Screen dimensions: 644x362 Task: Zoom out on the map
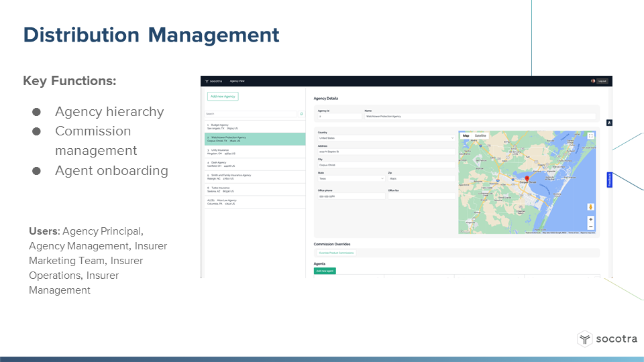click(x=590, y=227)
